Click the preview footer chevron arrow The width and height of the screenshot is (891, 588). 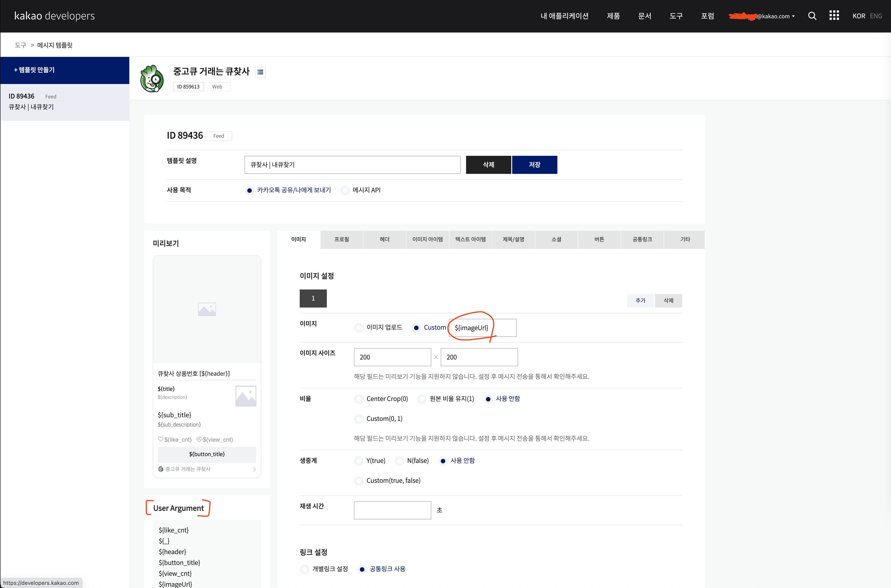255,469
